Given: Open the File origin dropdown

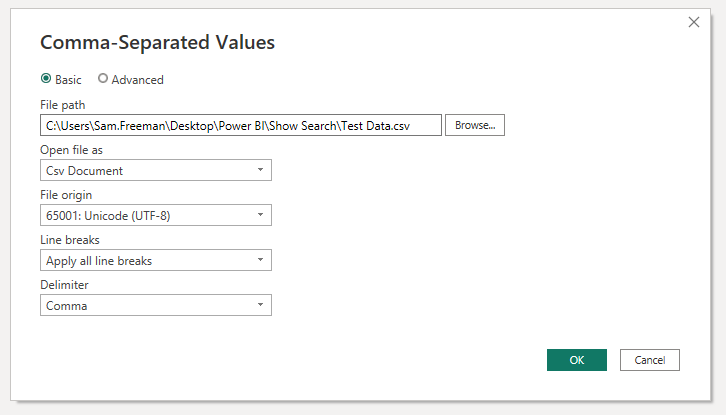Looking at the screenshot, I should coord(156,215).
